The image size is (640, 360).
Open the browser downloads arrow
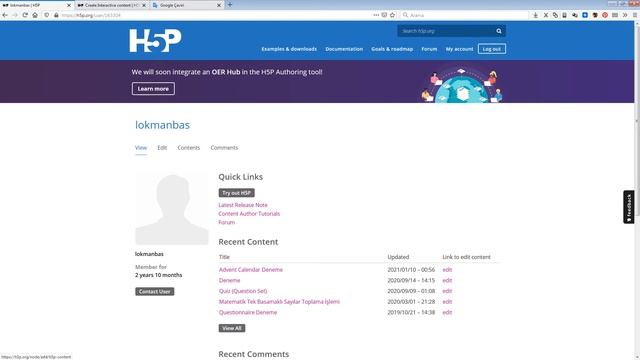tap(536, 15)
